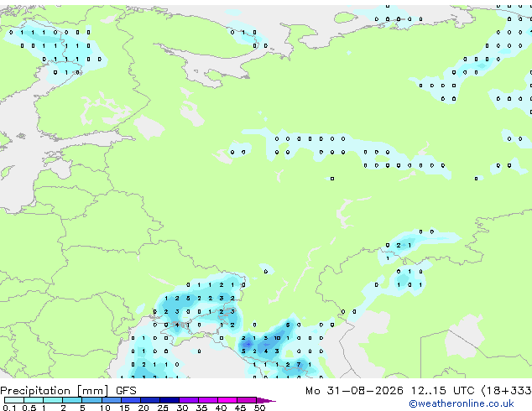
Task: Select the 45–50 mm legend swatch
Action: click(x=247, y=400)
